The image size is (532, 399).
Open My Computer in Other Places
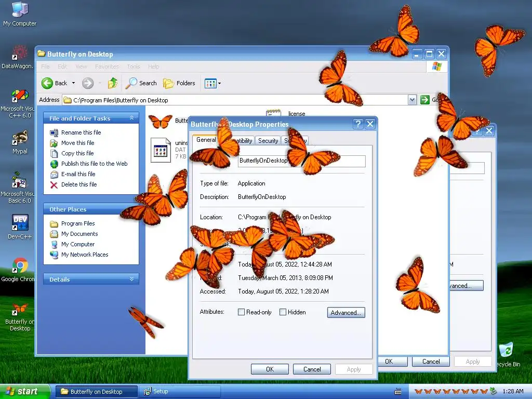point(78,244)
